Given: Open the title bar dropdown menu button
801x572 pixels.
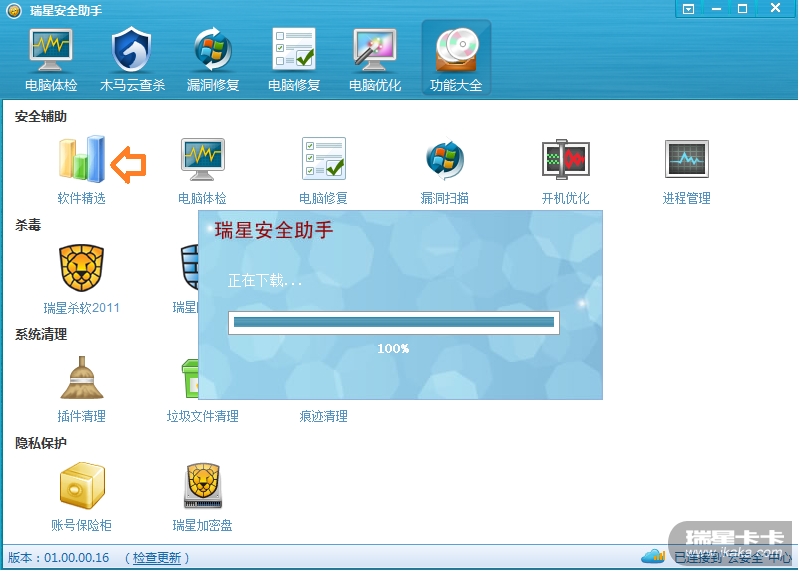Looking at the screenshot, I should 688,9.
